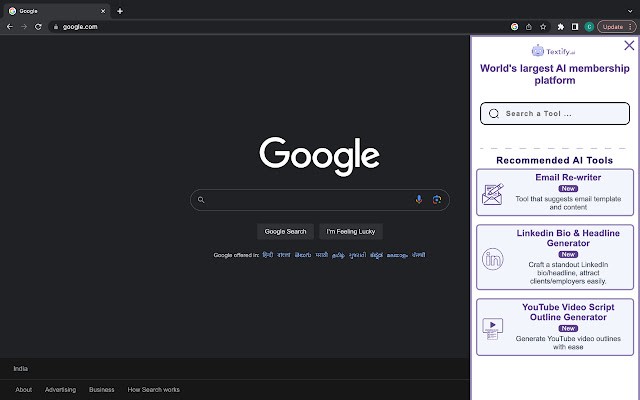Viewport: 640px width, 400px height.
Task: Click the Textify logo
Action: [553, 51]
